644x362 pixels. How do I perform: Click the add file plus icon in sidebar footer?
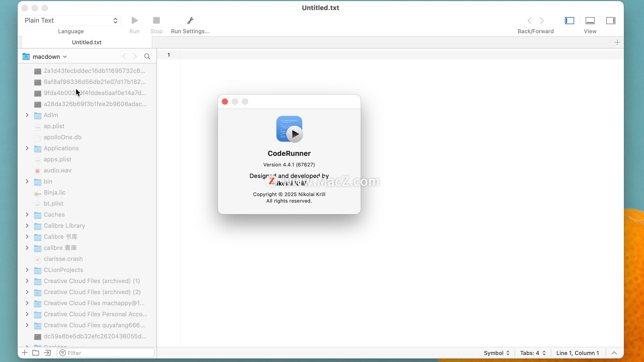(x=24, y=353)
